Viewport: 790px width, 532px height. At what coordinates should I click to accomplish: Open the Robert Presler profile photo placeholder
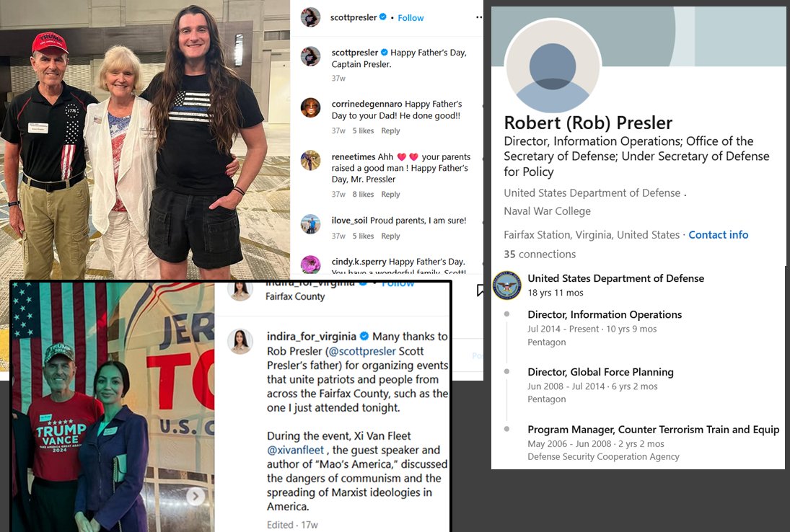pos(553,67)
